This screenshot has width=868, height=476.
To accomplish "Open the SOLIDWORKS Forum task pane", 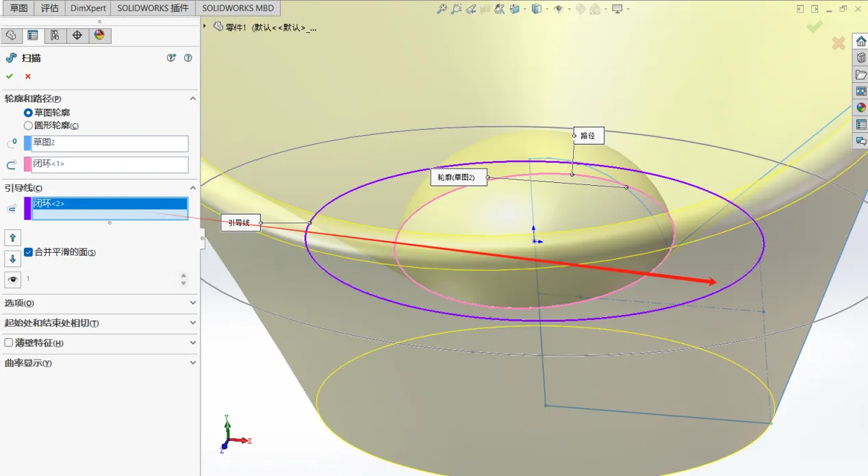I will pos(860,140).
